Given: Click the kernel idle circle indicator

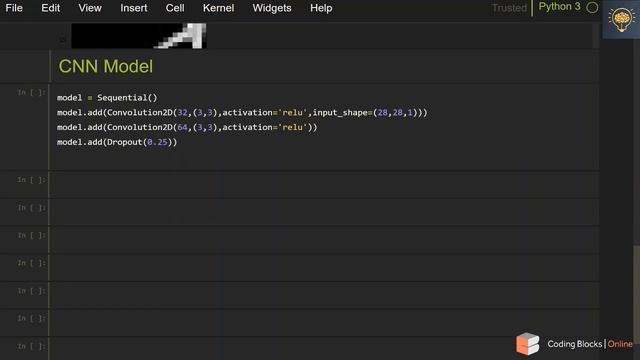Looking at the screenshot, I should 592,7.
